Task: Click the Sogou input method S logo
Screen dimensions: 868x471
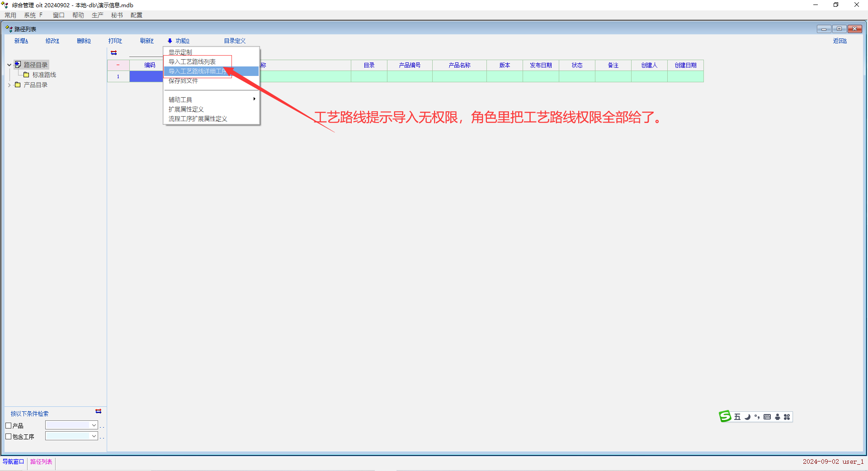Action: pyautogui.click(x=725, y=416)
